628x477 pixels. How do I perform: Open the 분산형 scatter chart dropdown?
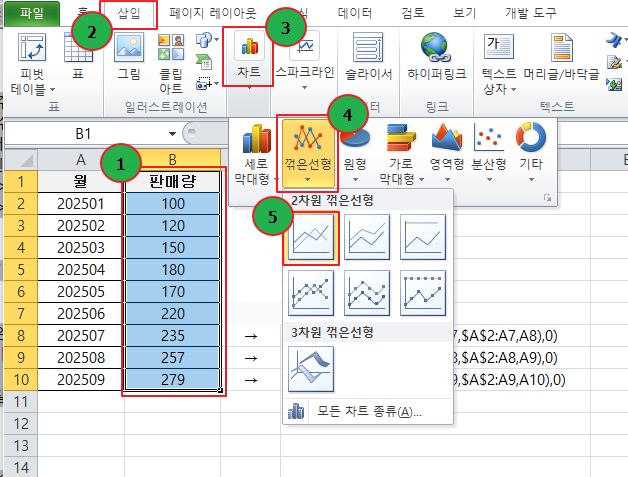pyautogui.click(x=489, y=154)
